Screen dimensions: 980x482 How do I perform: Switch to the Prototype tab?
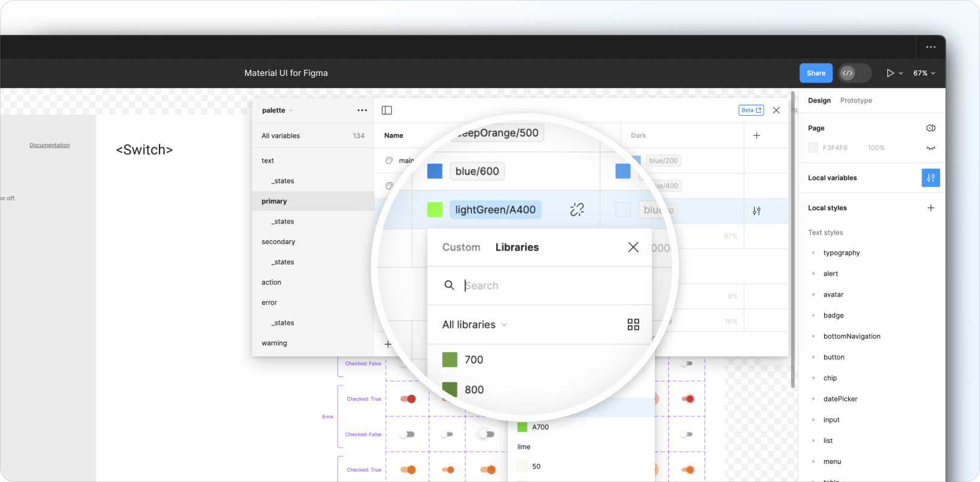point(855,101)
